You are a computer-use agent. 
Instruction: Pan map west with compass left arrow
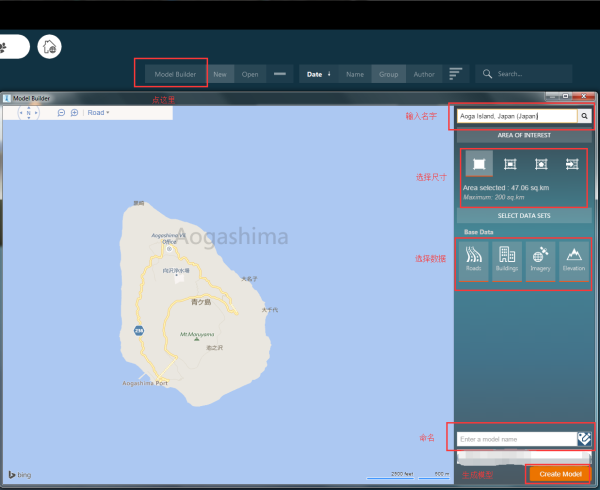(x=21, y=113)
